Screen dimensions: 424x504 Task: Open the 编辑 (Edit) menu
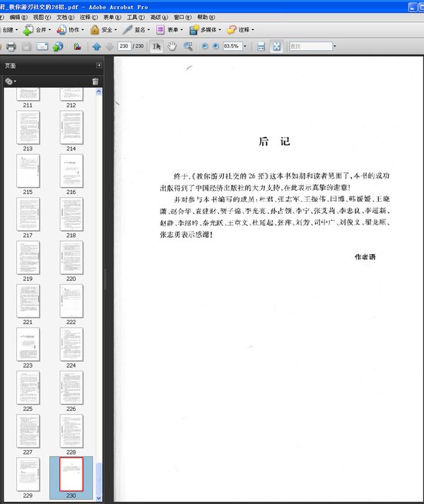pos(18,17)
